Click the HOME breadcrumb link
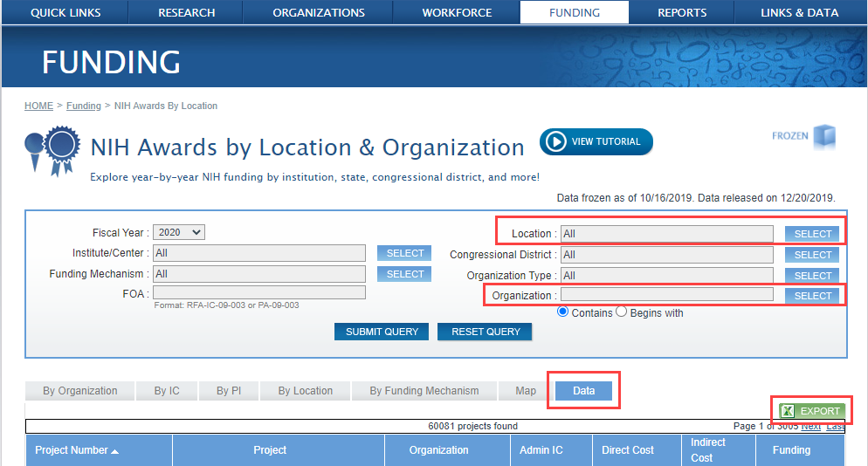Screen dimensions: 868x466 coord(38,106)
